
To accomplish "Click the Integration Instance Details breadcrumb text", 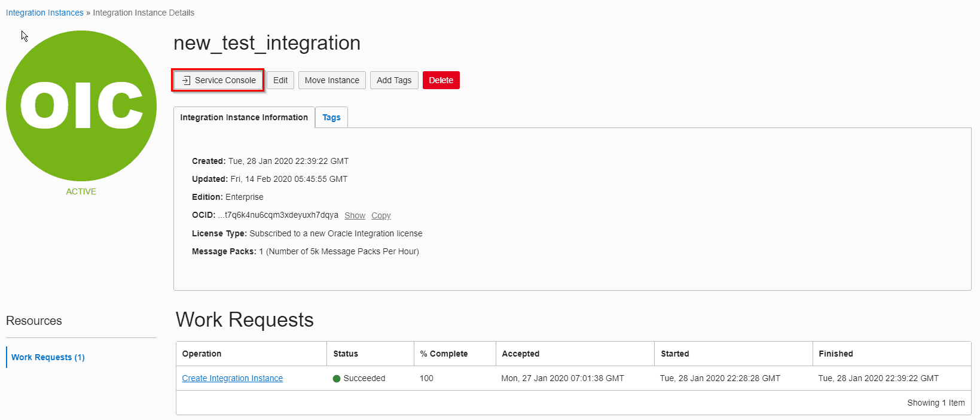I will [x=144, y=13].
